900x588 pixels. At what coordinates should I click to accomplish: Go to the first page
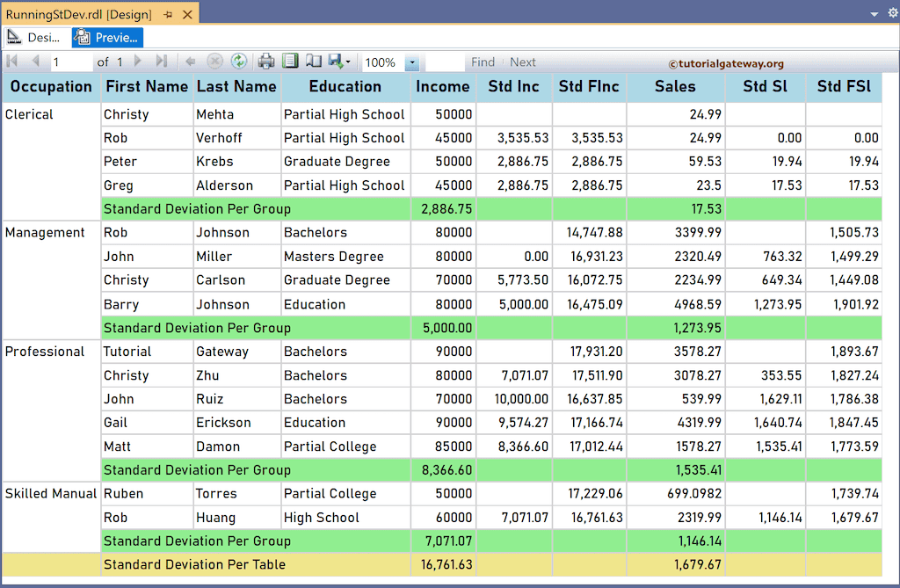coord(13,62)
